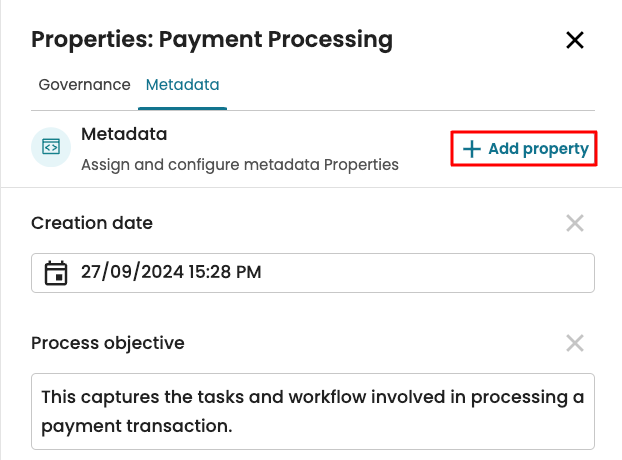622x460 pixels.
Task: Click the Process objective label
Action: 108,343
